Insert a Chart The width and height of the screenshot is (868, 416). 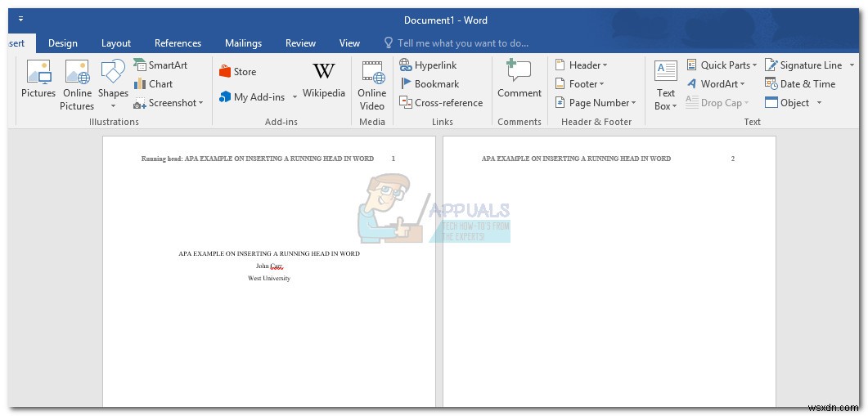153,84
